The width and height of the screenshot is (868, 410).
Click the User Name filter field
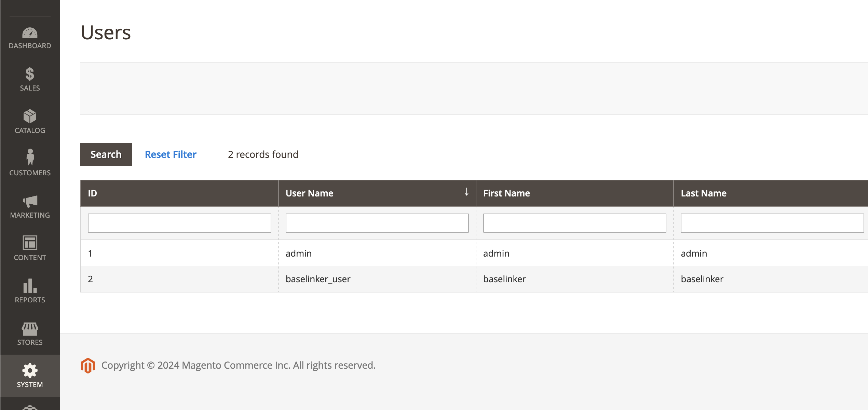(377, 223)
